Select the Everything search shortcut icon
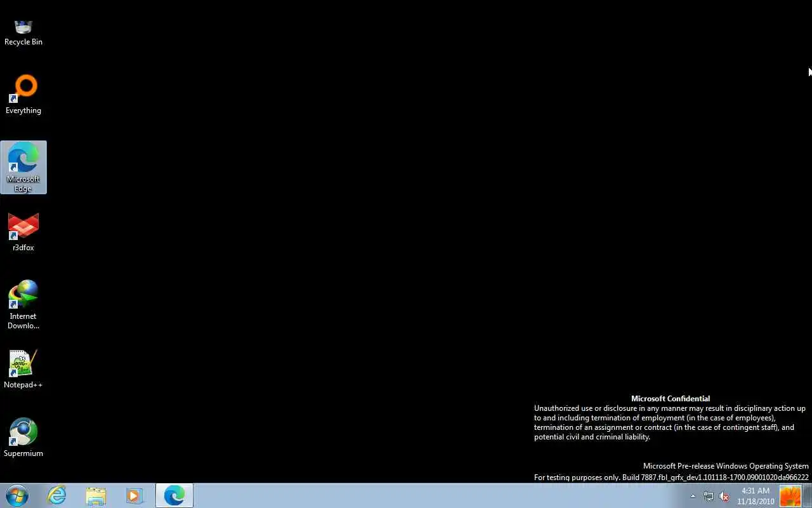This screenshot has height=508, width=812. pos(23,95)
